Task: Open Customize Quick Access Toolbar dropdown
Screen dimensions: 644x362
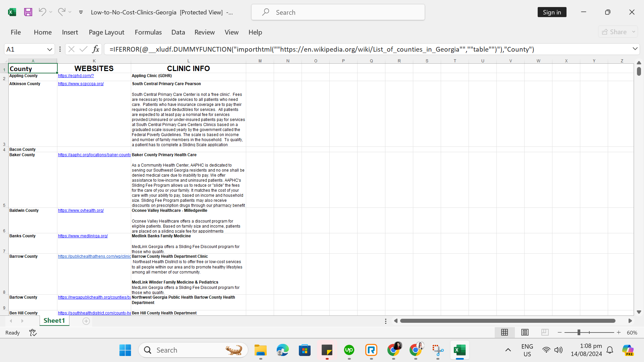Action: [81, 12]
